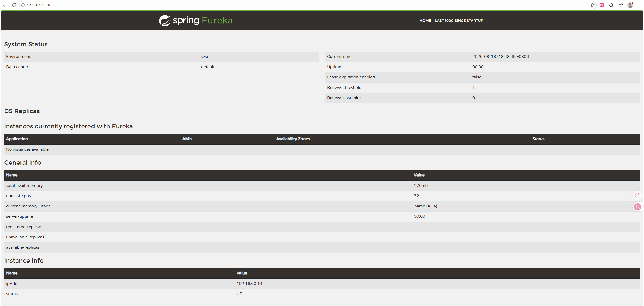Select the total-avail-memory row name
Image resolution: width=644 pixels, height=306 pixels.
tap(24, 186)
